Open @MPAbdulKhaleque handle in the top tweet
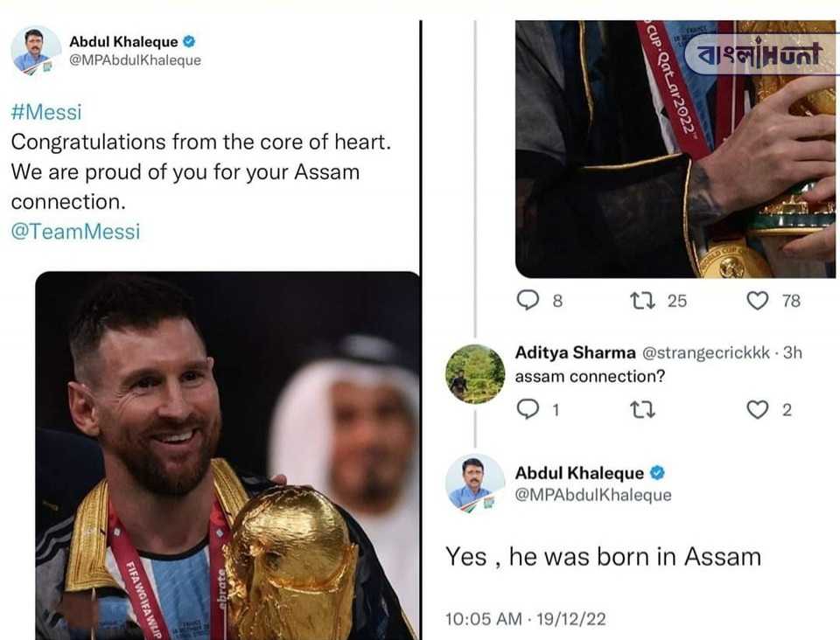 [135, 60]
